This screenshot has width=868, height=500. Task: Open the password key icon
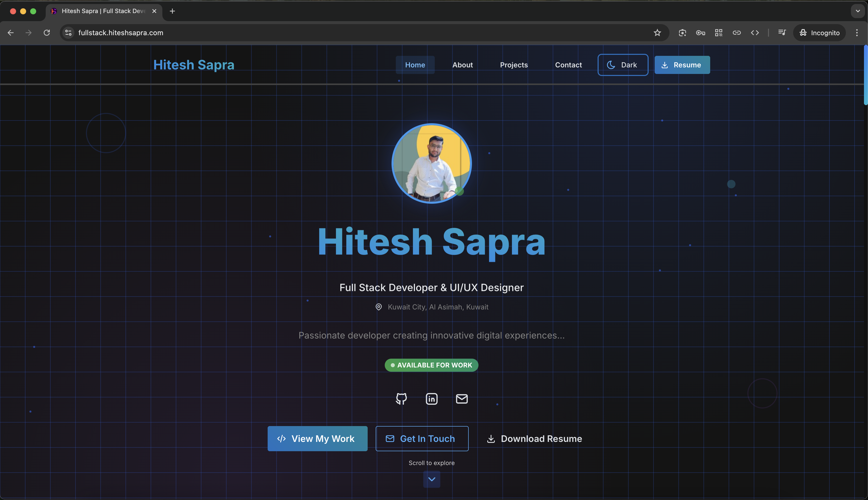(700, 33)
